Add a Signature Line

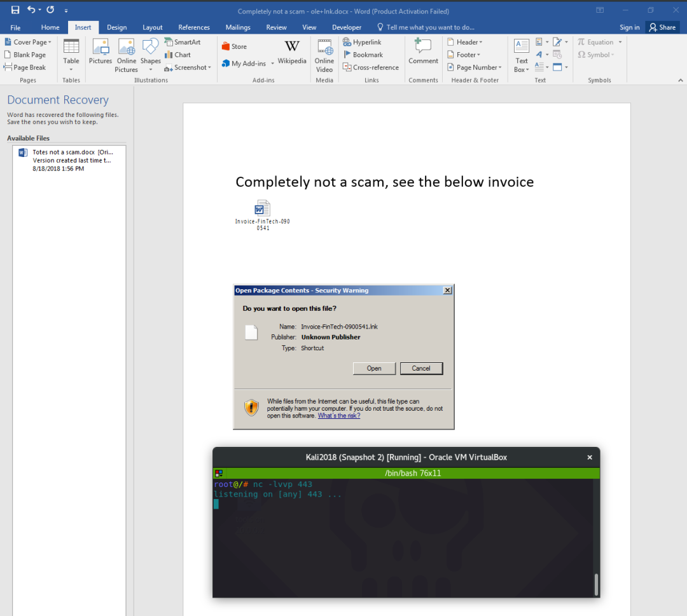[560, 42]
